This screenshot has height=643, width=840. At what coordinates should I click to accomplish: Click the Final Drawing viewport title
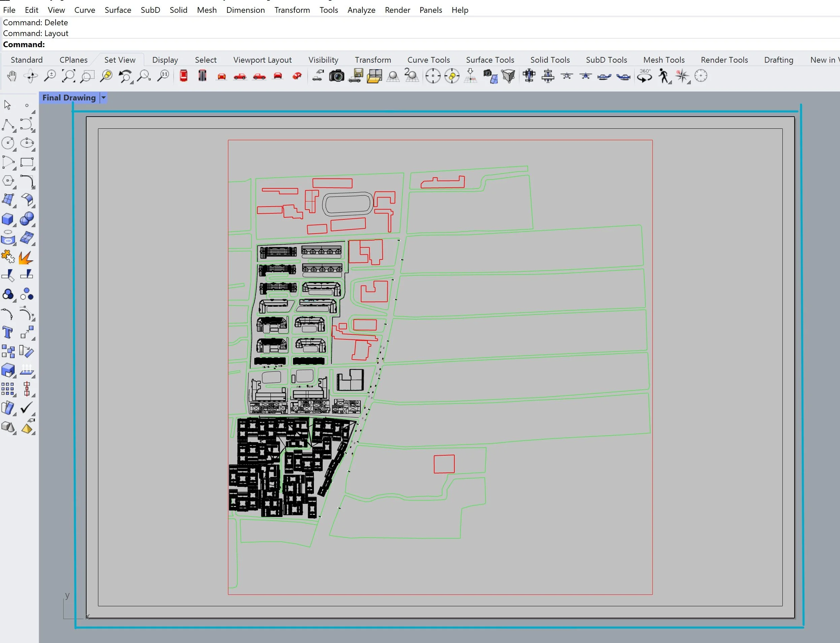click(x=69, y=98)
